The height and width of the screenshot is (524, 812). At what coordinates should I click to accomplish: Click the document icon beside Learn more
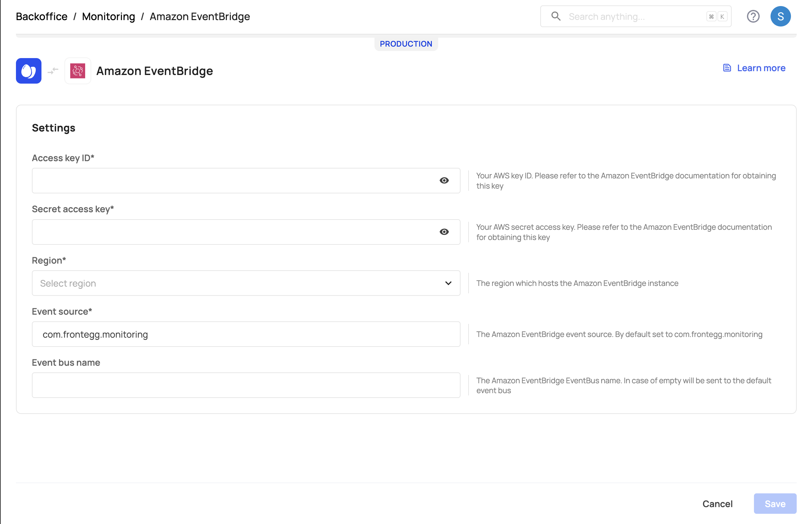tap(727, 68)
